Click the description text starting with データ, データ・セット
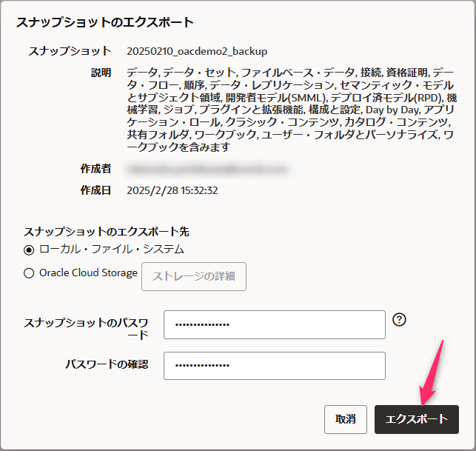Viewport: 476px width, 451px height. click(292, 110)
